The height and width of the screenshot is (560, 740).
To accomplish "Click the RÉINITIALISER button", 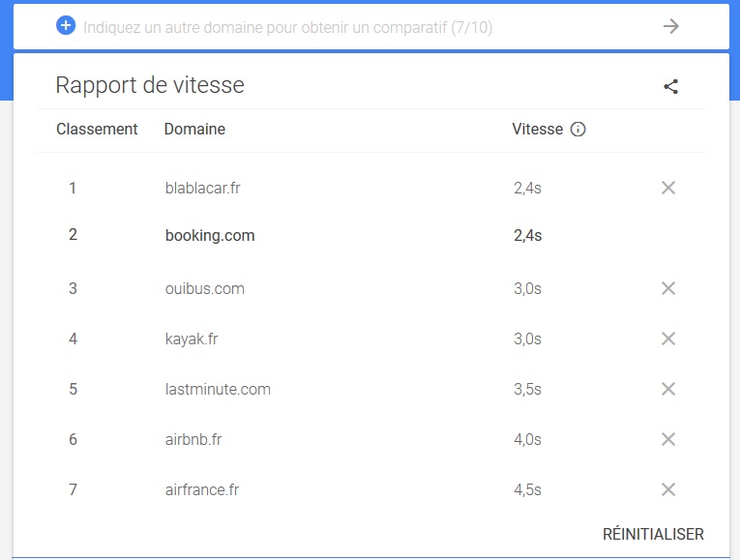I will click(653, 534).
